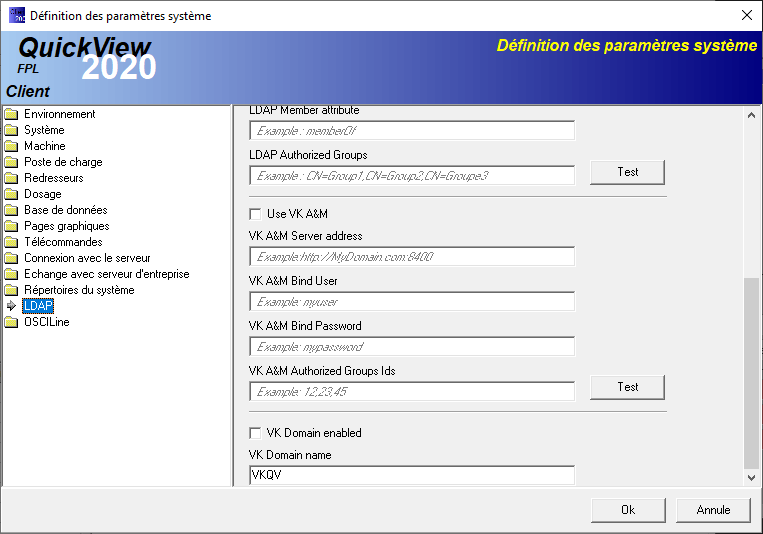
Task: Select Base de données category
Action: (66, 210)
